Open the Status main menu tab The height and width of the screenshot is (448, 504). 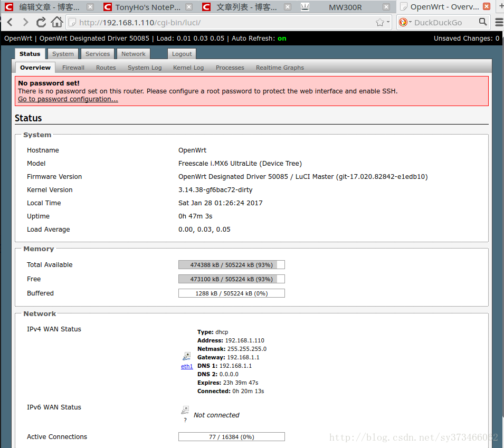point(30,54)
